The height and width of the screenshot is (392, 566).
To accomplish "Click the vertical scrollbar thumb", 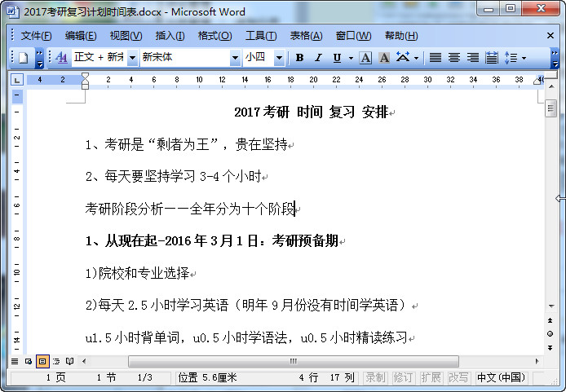I will tap(551, 108).
